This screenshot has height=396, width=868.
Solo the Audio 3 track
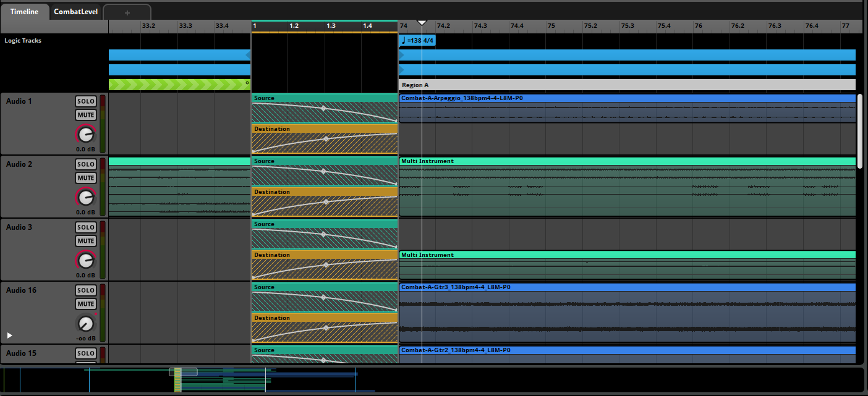click(x=86, y=227)
